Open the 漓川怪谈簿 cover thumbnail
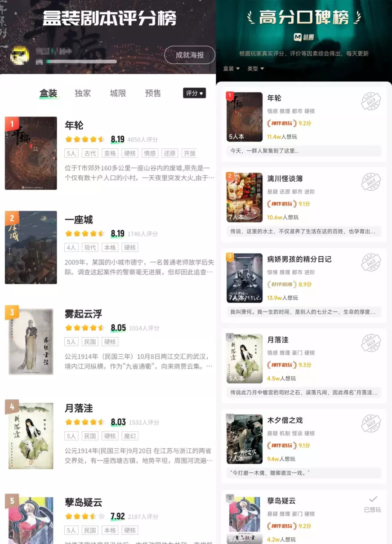392x544 pixels. point(245,197)
